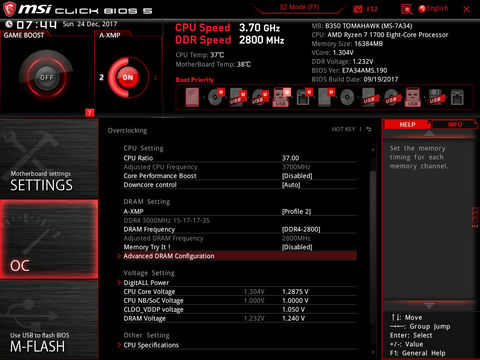
Task: Edit the CPU Ratio value 37.00
Action: pos(291,158)
